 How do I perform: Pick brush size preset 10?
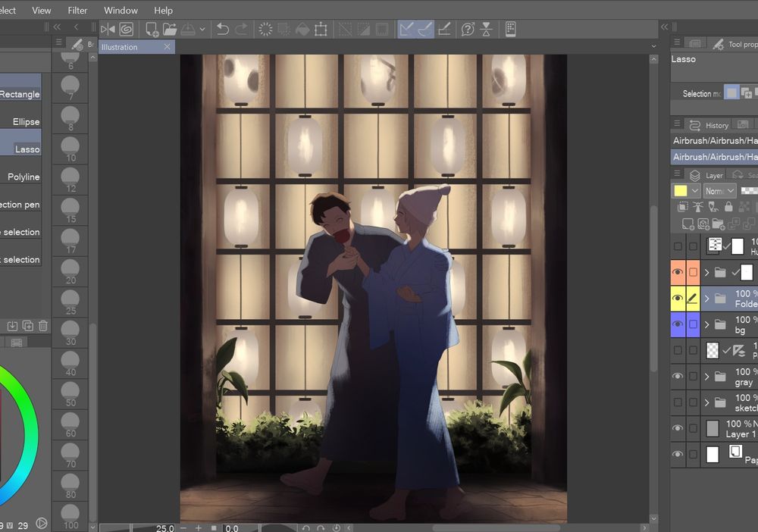click(70, 150)
